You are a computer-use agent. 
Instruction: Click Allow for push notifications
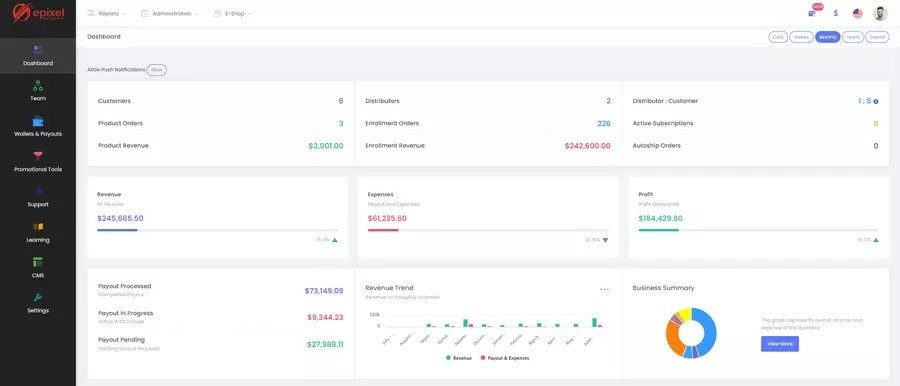click(157, 70)
